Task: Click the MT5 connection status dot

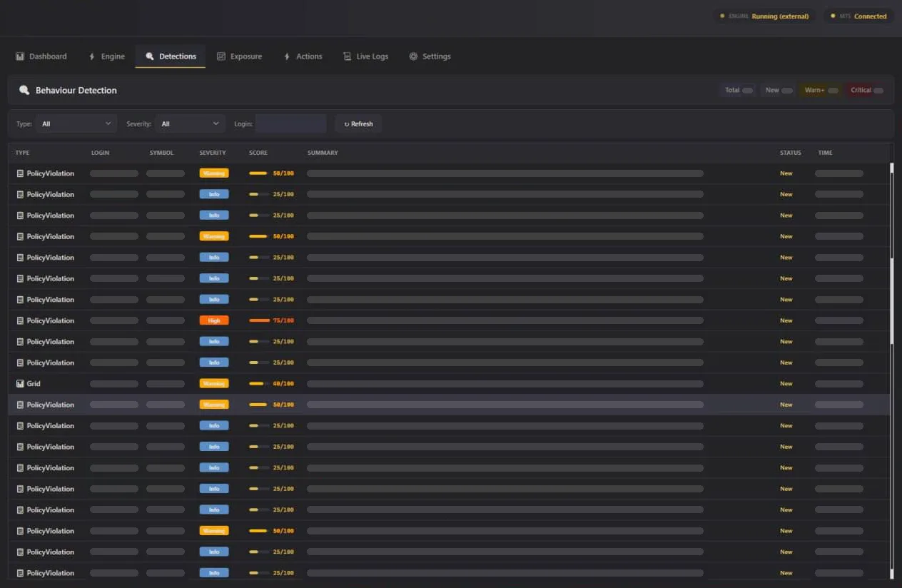Action: [x=833, y=16]
